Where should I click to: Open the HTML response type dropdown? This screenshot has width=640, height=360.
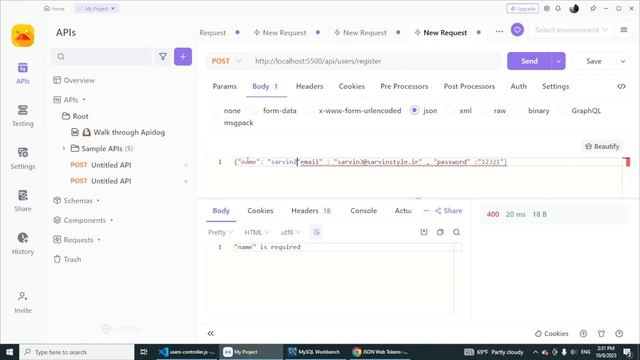(x=256, y=232)
